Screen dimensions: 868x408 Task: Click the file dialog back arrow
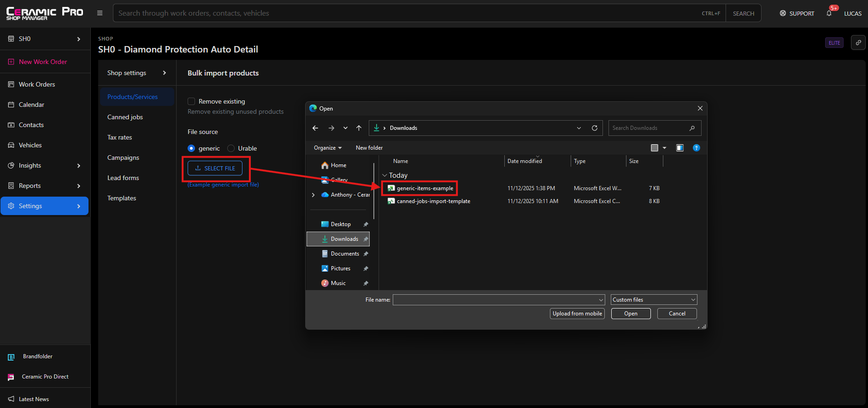tap(315, 128)
